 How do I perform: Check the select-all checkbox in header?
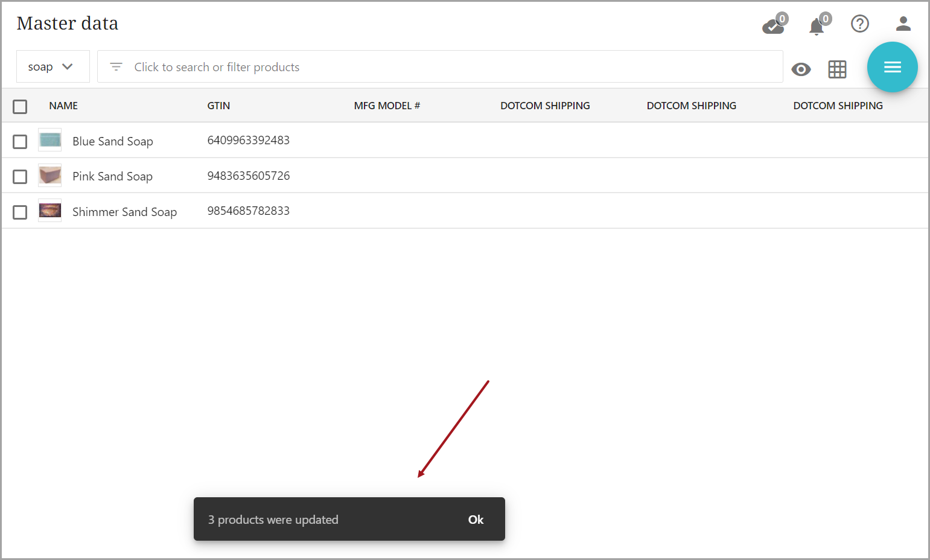coord(20,107)
